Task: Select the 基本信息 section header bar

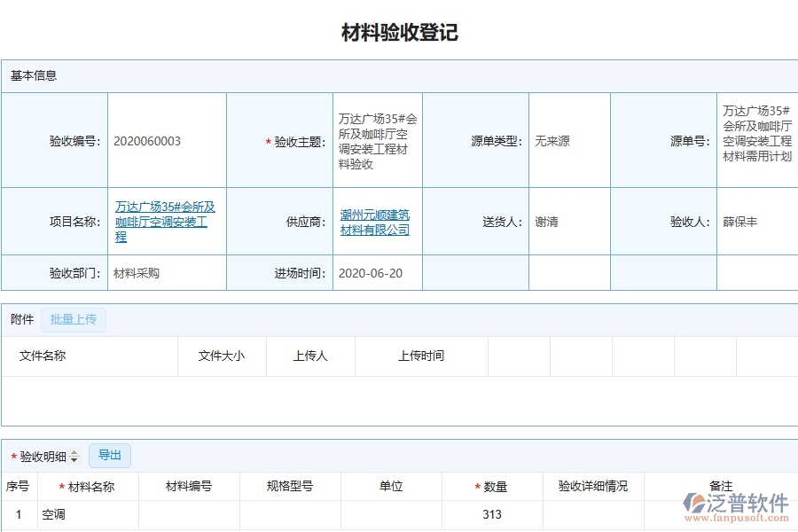Action: click(x=32, y=75)
